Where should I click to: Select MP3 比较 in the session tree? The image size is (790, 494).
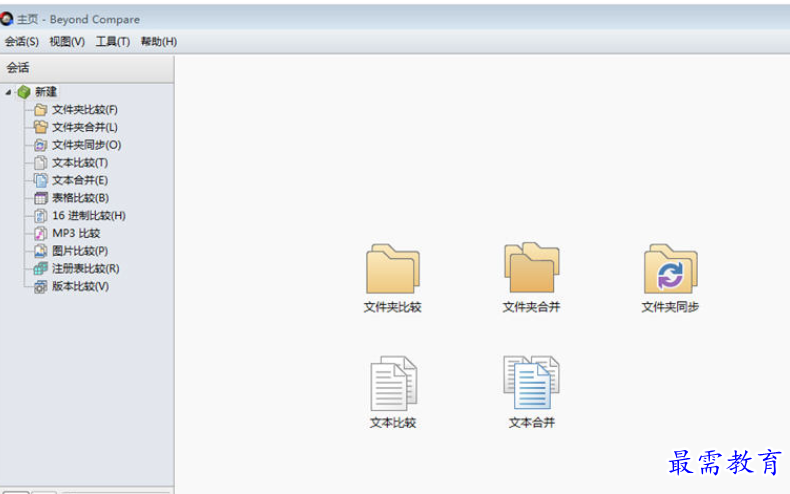coord(76,233)
